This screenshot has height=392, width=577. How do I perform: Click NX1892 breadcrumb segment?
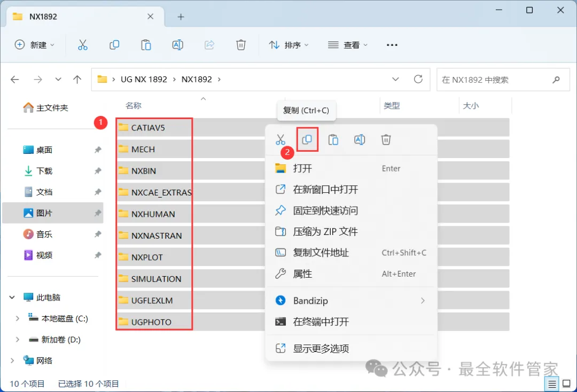coord(197,80)
